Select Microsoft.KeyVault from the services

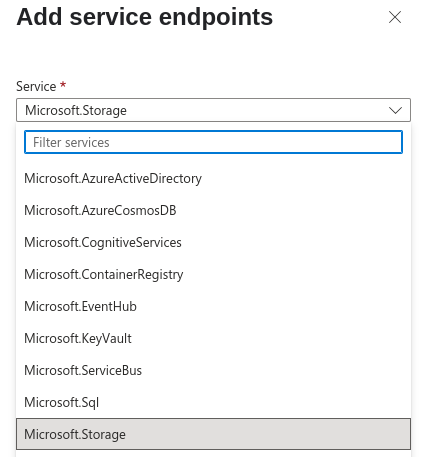[213, 338]
